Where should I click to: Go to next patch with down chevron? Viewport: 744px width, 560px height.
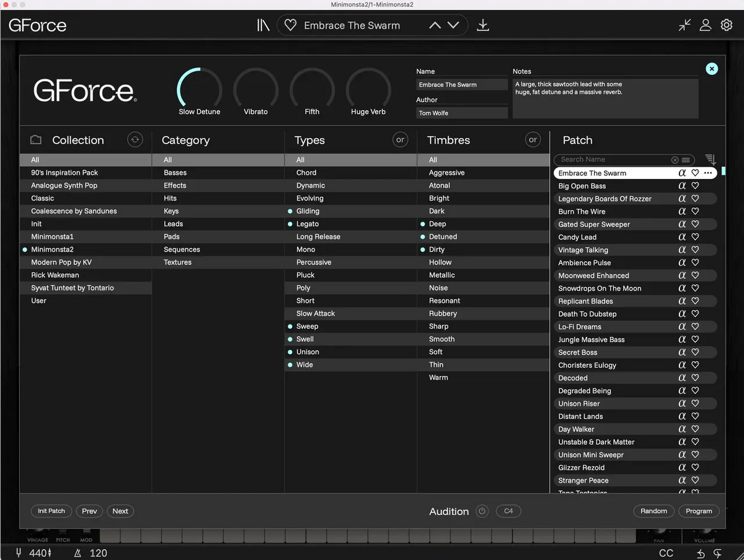453,25
